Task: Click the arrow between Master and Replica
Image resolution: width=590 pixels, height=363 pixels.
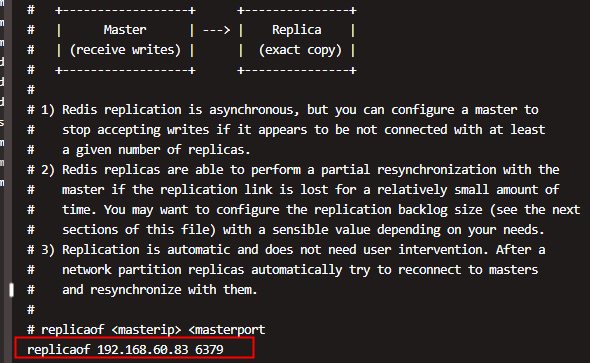Action: pyautogui.click(x=216, y=30)
